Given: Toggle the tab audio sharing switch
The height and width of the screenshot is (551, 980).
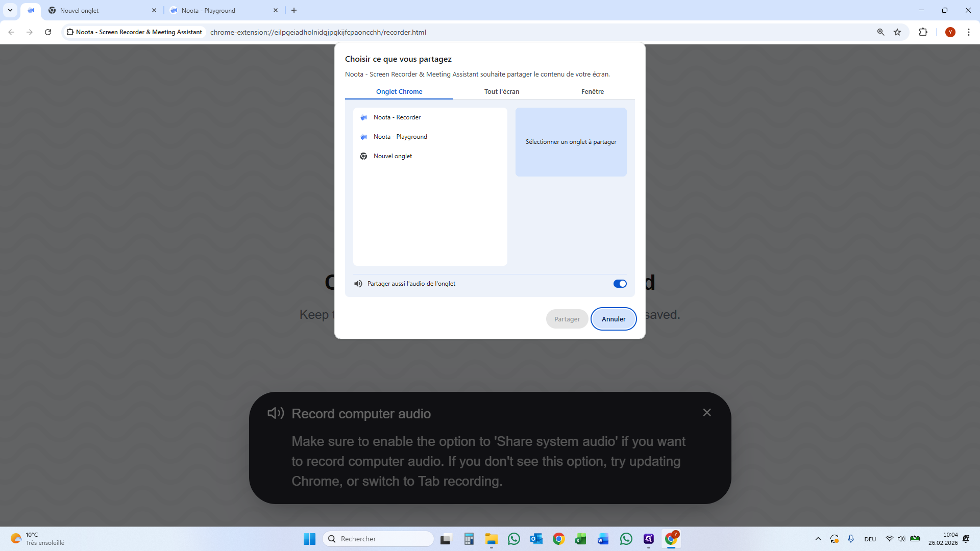Looking at the screenshot, I should coord(620,284).
